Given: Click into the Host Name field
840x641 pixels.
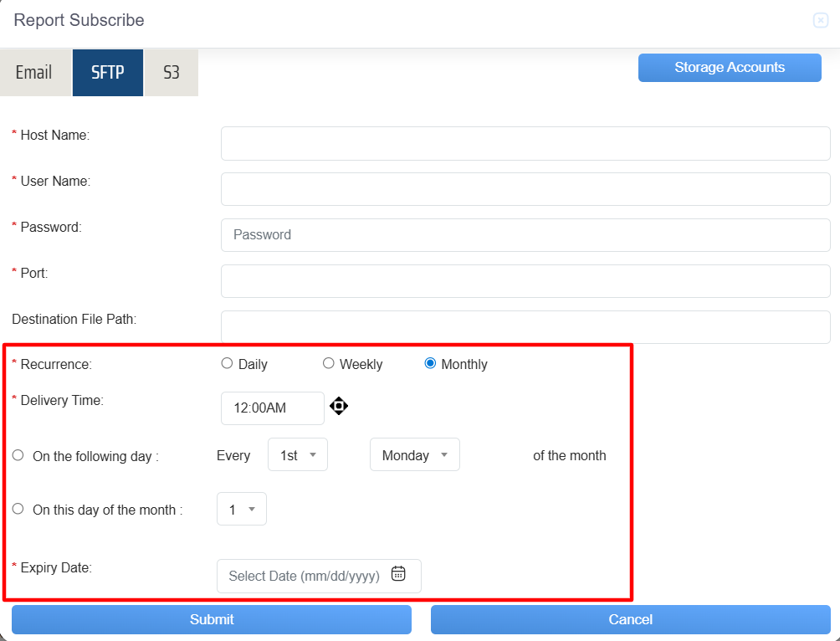Looking at the screenshot, I should tap(525, 143).
